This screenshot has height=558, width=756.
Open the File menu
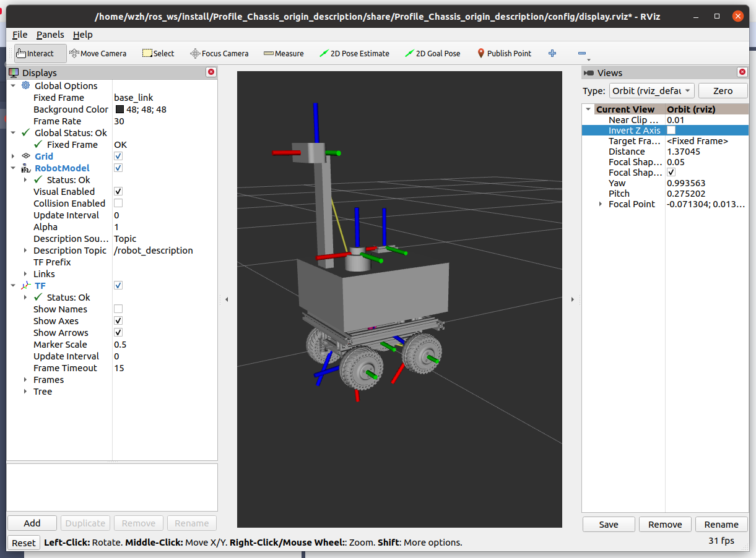[x=20, y=35]
